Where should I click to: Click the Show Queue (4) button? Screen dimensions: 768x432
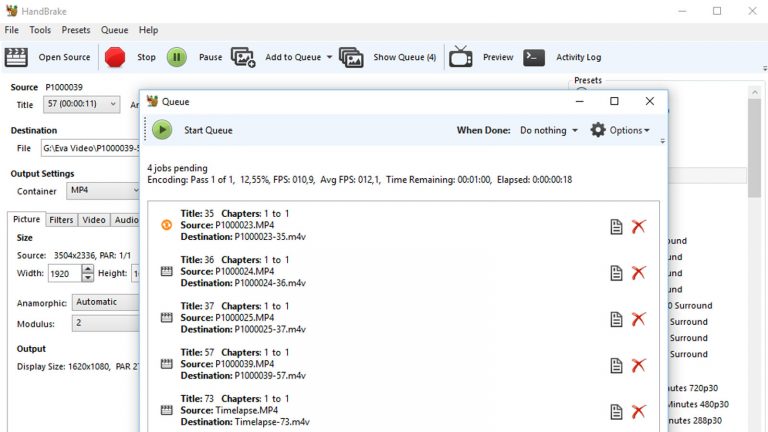coord(405,57)
